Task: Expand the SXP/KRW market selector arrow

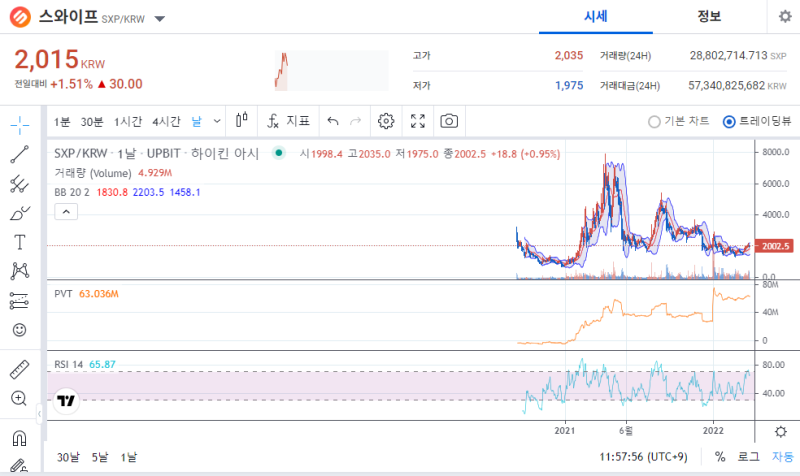Action: coord(160,19)
